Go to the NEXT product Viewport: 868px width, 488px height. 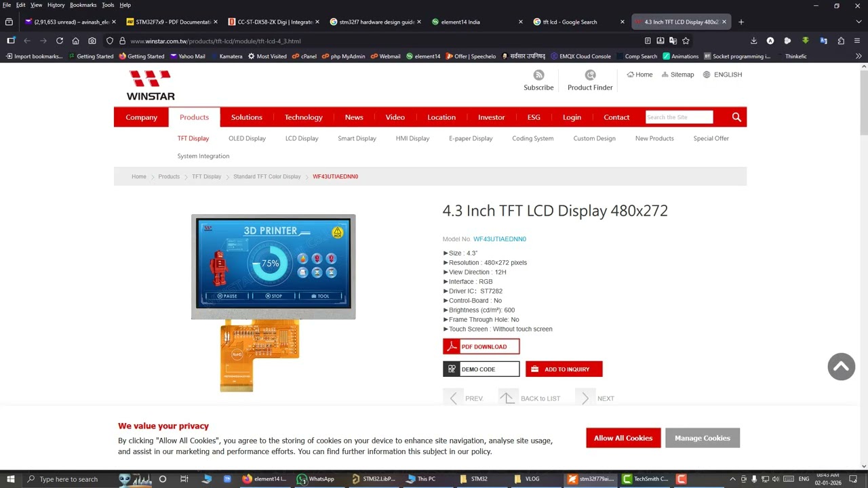tap(595, 399)
